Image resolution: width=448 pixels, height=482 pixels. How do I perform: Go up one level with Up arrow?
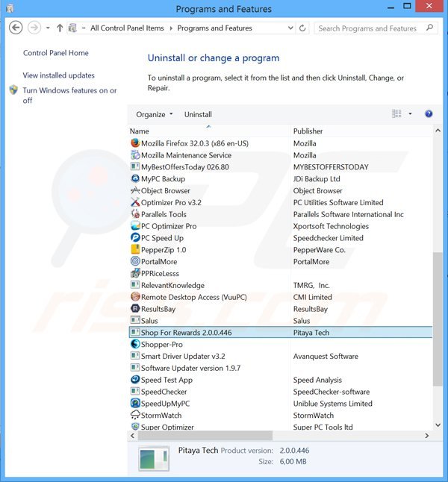coord(60,28)
